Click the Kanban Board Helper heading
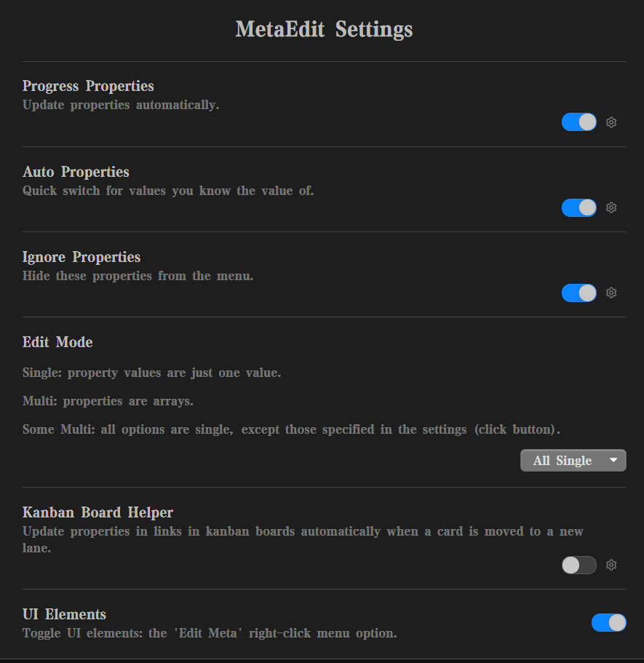The height and width of the screenshot is (663, 644). [98, 512]
